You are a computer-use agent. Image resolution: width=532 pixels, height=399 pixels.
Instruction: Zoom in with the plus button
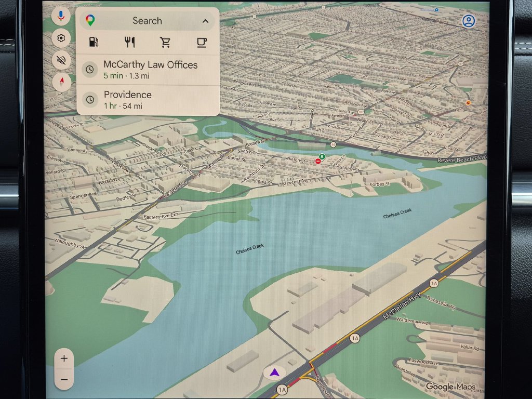click(x=64, y=358)
